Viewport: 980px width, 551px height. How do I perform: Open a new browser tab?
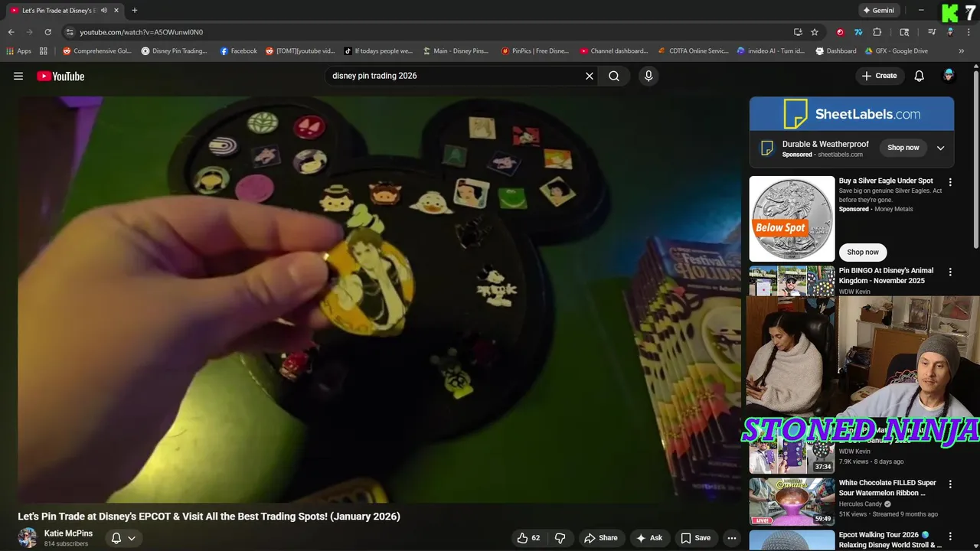pyautogui.click(x=135, y=11)
